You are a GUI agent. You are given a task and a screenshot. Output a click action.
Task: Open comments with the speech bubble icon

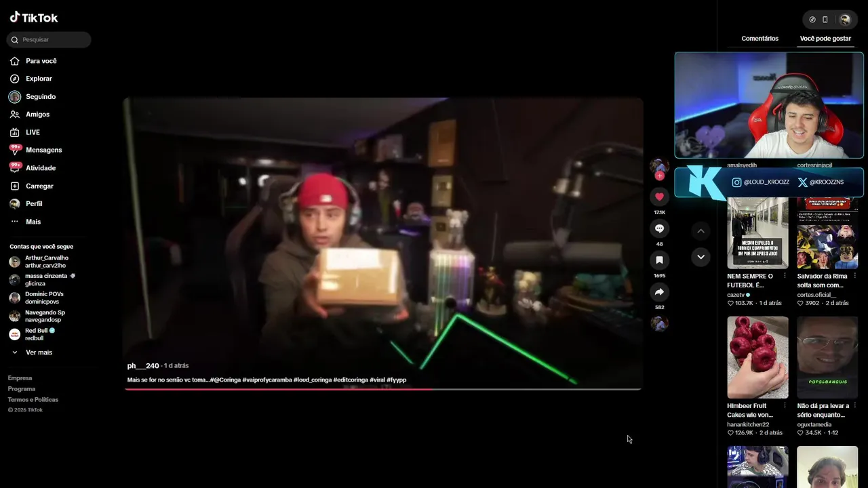coord(659,228)
